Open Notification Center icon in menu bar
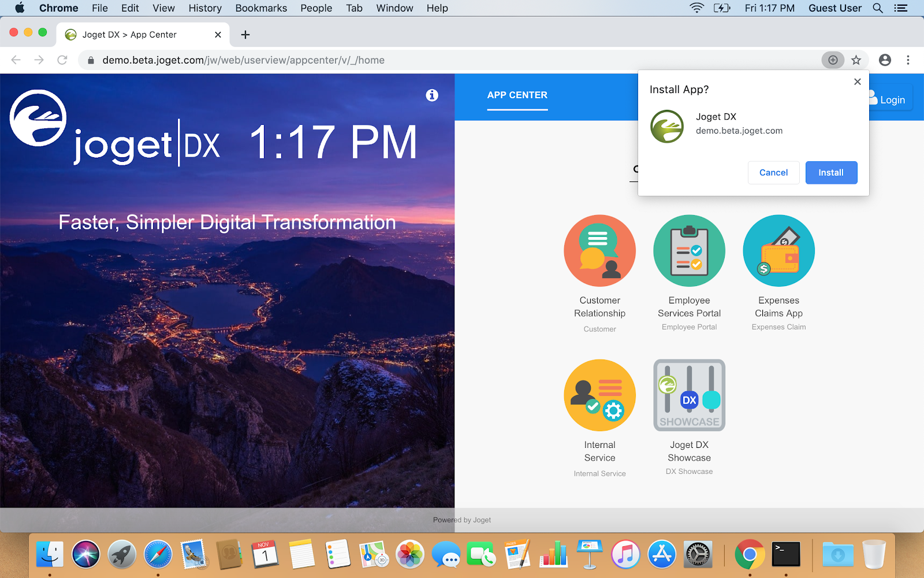 click(900, 8)
